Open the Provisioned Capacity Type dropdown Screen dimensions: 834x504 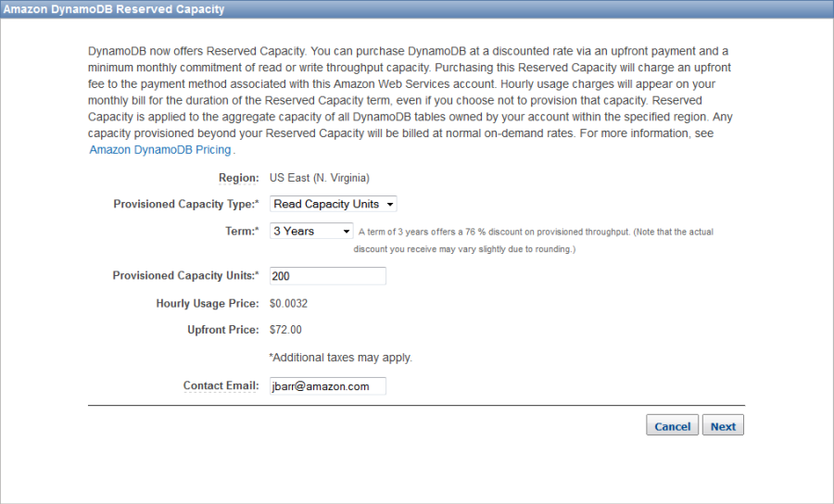(x=334, y=204)
